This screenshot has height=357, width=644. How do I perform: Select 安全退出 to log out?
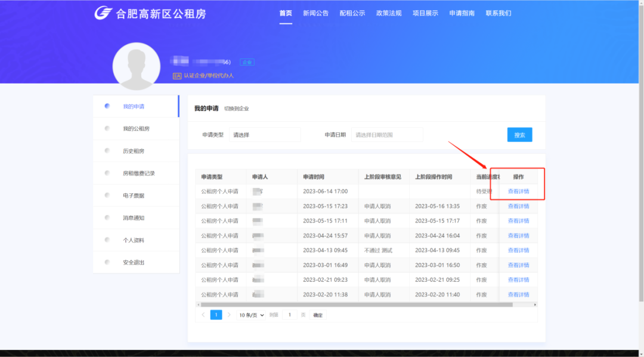click(x=134, y=262)
